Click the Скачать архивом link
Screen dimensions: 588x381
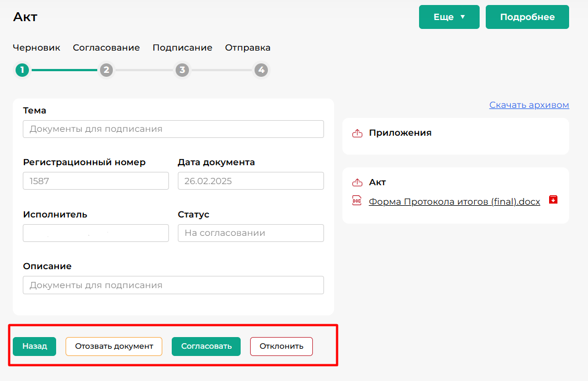click(x=529, y=105)
